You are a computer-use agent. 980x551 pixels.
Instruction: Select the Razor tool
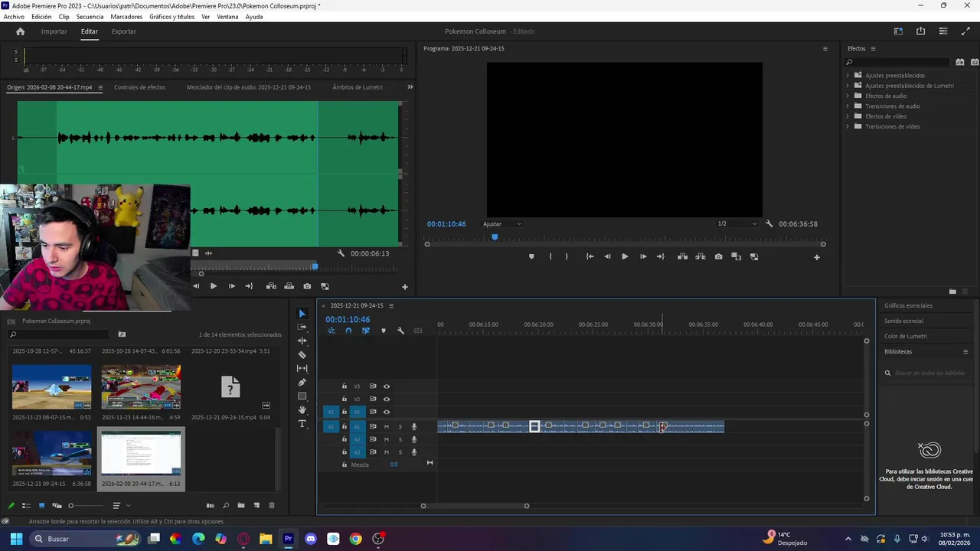(x=302, y=355)
